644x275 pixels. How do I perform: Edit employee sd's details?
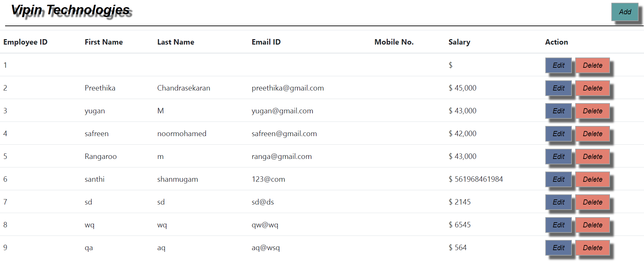pos(558,202)
